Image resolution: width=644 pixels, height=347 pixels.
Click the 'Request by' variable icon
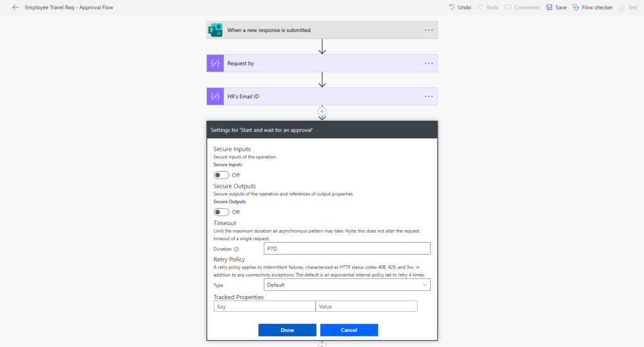click(x=215, y=63)
